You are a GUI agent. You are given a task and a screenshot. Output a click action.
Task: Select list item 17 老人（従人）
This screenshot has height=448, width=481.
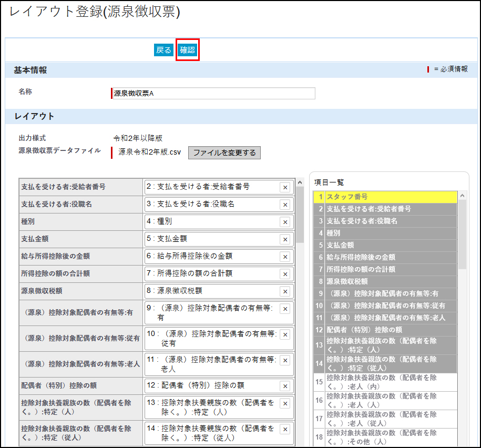coord(385,419)
